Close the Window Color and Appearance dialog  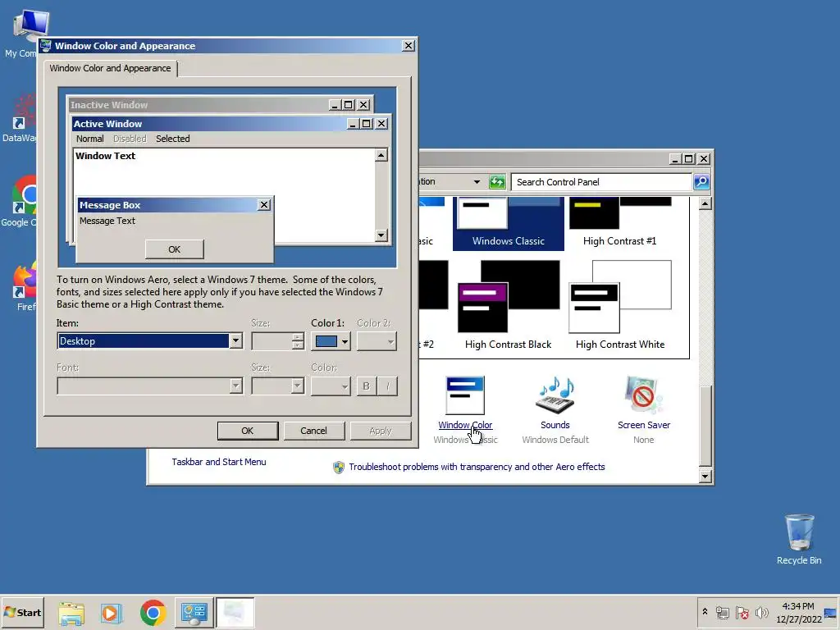409,46
